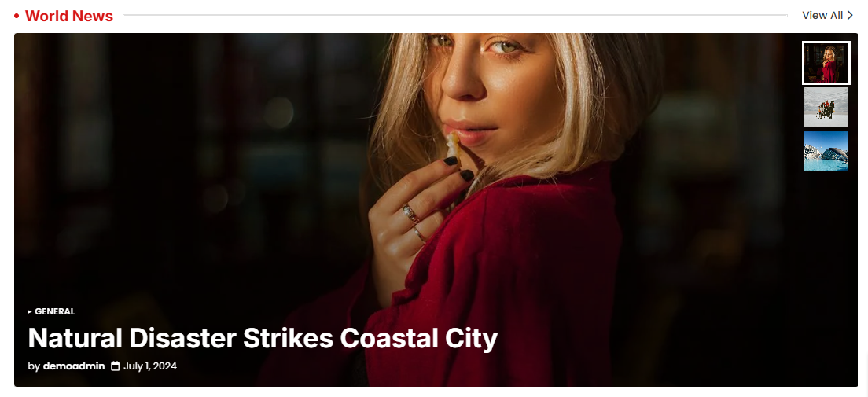Viewport: 868px width, 397px height.
Task: Click the gray divider line beside World News
Action: pyautogui.click(x=455, y=16)
